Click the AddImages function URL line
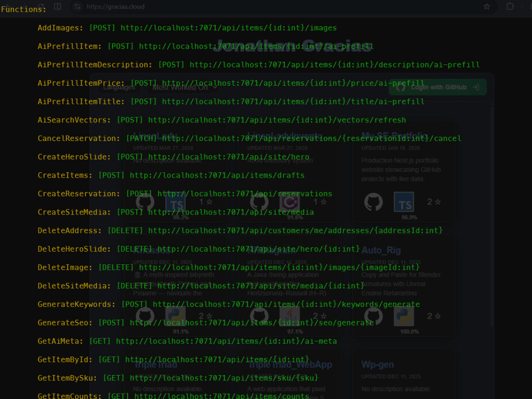Viewport: 532px width, 399px height. (229, 28)
